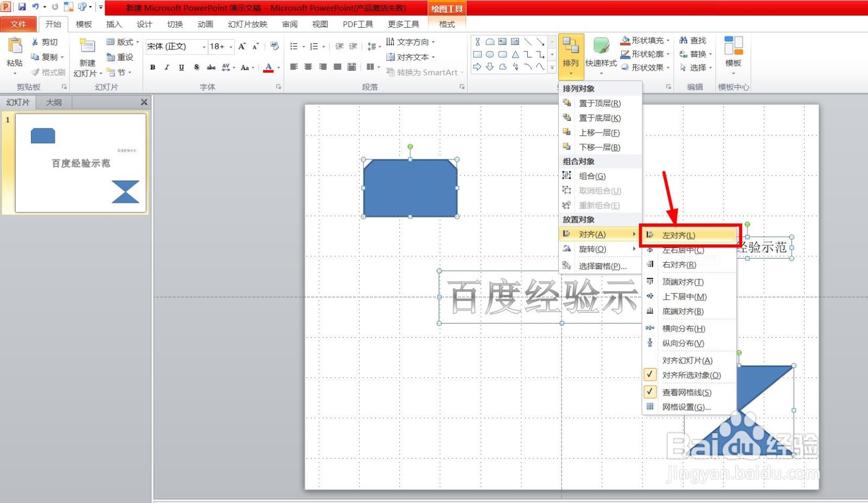The image size is (868, 503).
Task: Toggle text shadow formatting
Action: pyautogui.click(x=196, y=67)
